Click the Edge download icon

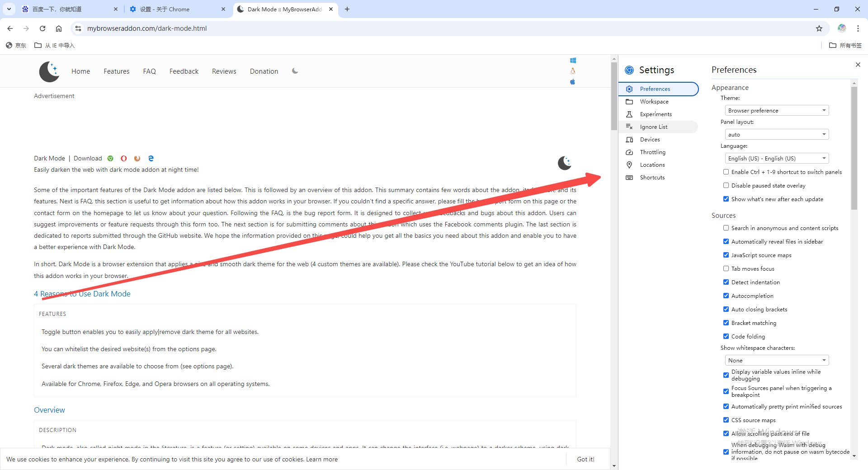click(x=151, y=158)
